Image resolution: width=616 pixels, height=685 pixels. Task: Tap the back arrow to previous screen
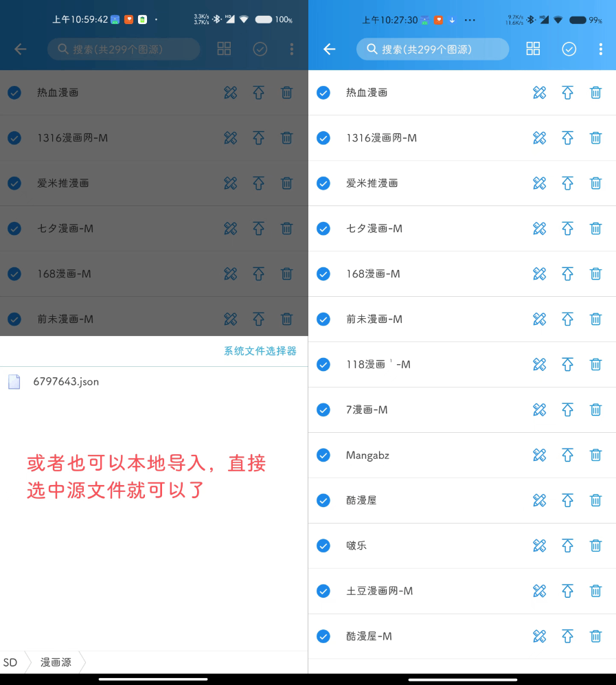pyautogui.click(x=329, y=49)
